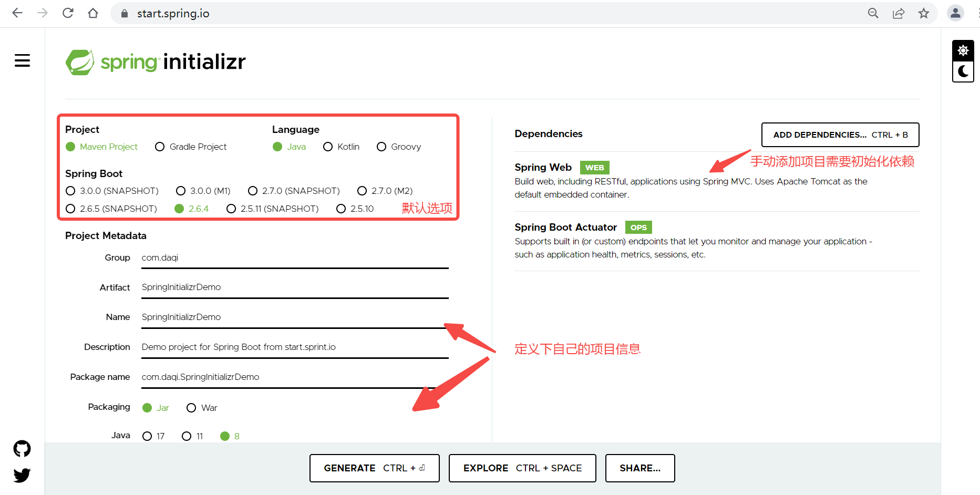View site security lock info
The height and width of the screenshot is (495, 980).
(x=125, y=14)
